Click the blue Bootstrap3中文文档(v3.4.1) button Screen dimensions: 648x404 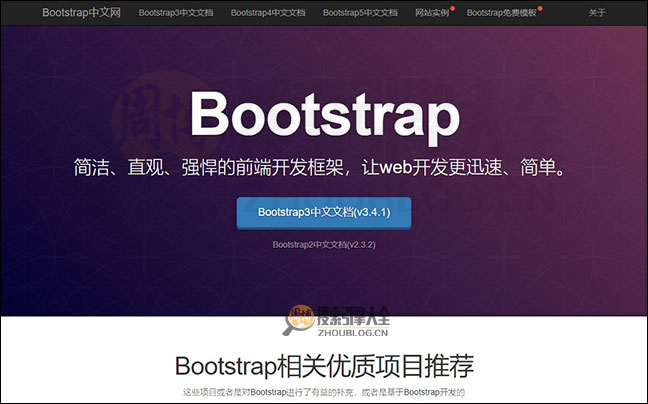[324, 213]
